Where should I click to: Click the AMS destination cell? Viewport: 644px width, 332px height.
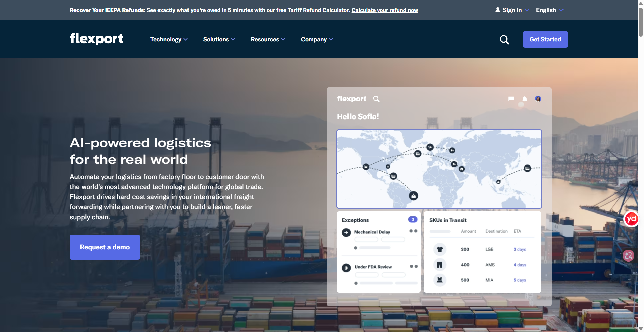pos(490,265)
